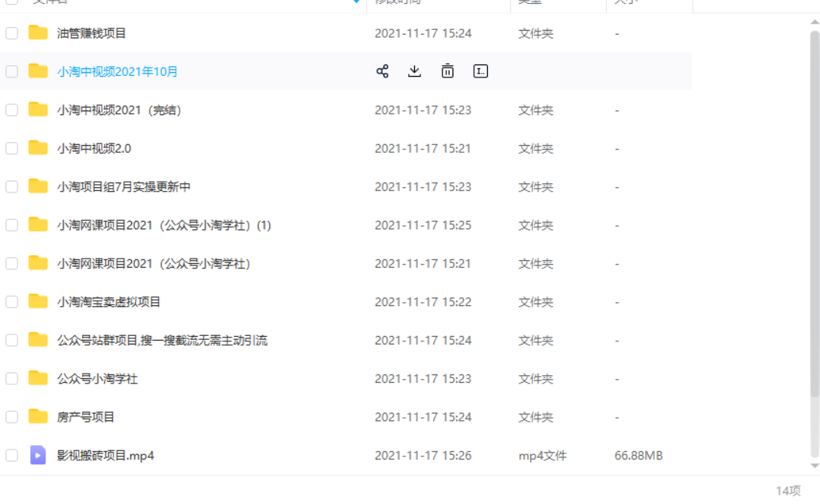Click the share icon for 小淘中视频2021年10月
Image resolution: width=820 pixels, height=504 pixels.
click(x=382, y=71)
